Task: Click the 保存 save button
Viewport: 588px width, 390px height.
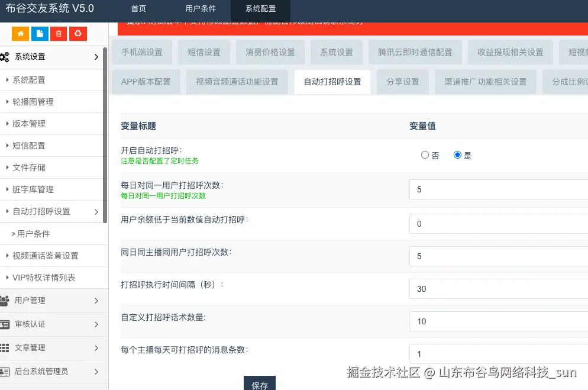Action: point(260,383)
